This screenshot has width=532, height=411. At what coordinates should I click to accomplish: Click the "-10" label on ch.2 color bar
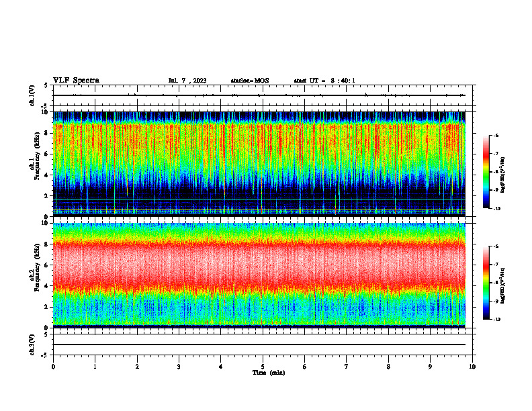pyautogui.click(x=496, y=320)
